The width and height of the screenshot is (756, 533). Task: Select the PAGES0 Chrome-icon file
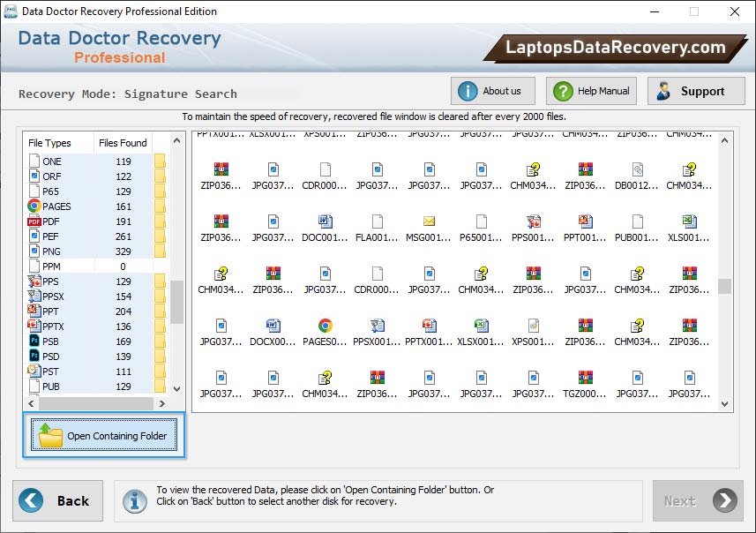(x=325, y=325)
